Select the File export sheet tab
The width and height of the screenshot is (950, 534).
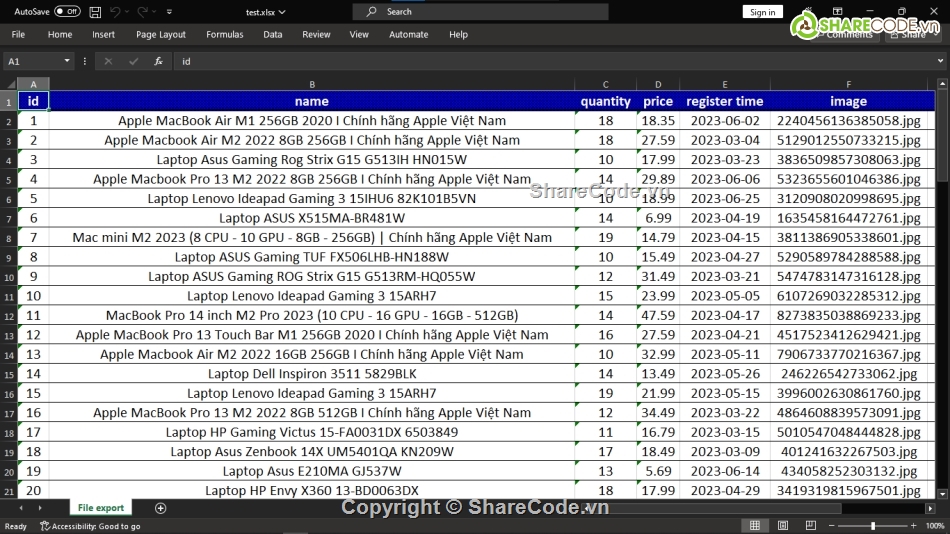[101, 508]
